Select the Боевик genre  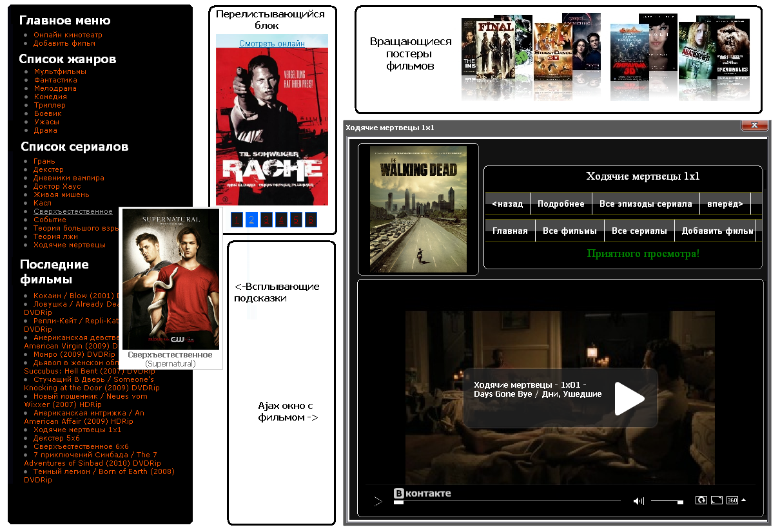(48, 113)
